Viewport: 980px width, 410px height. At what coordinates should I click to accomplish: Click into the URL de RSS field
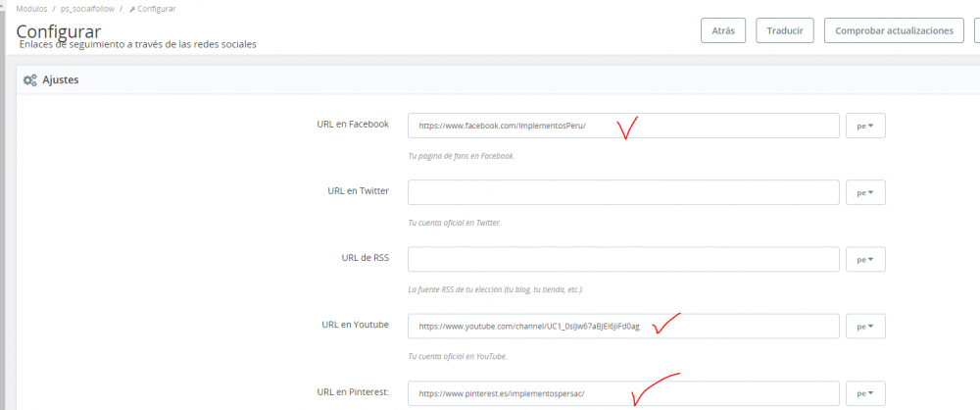(623, 260)
